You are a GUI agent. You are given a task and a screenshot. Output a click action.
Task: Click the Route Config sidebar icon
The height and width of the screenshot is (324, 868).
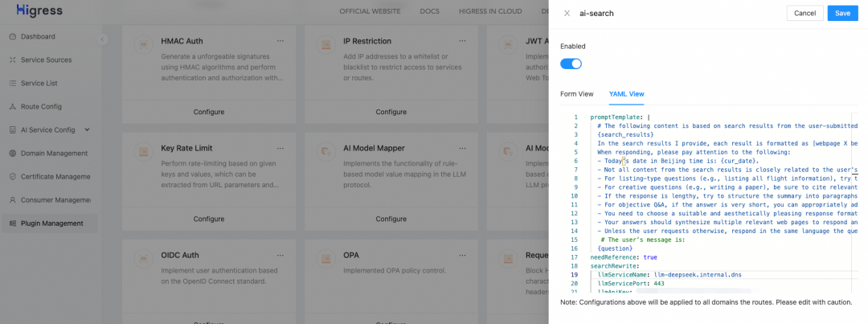[x=13, y=106]
